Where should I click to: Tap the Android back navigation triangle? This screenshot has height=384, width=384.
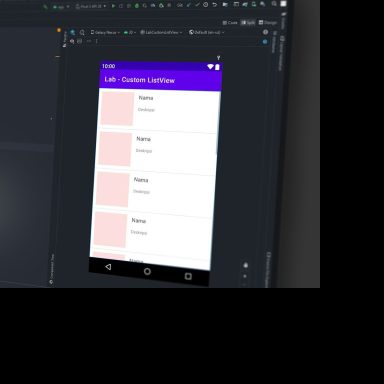pyautogui.click(x=108, y=267)
